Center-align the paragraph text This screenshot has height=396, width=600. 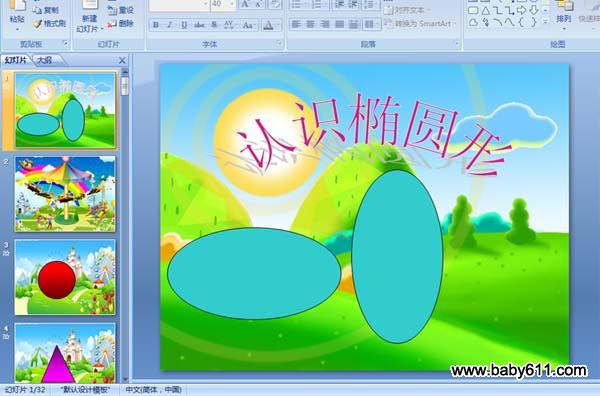pyautogui.click(x=310, y=24)
